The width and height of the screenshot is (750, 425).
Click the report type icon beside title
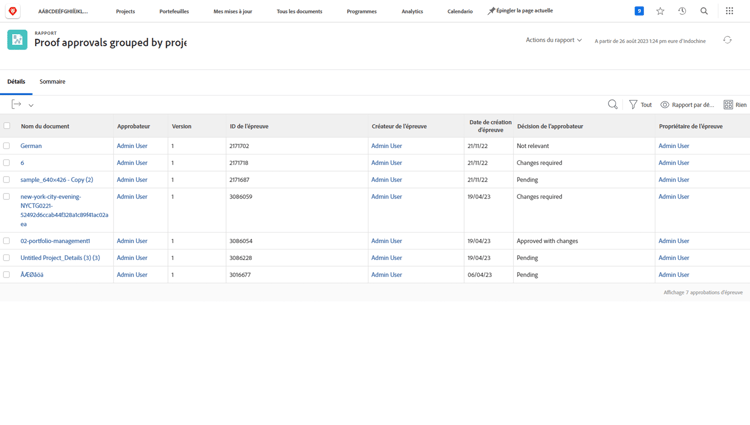[17, 40]
